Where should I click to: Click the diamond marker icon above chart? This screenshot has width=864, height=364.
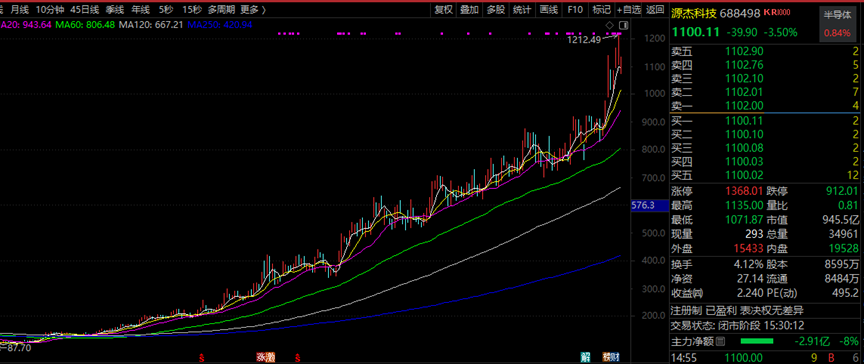click(609, 25)
